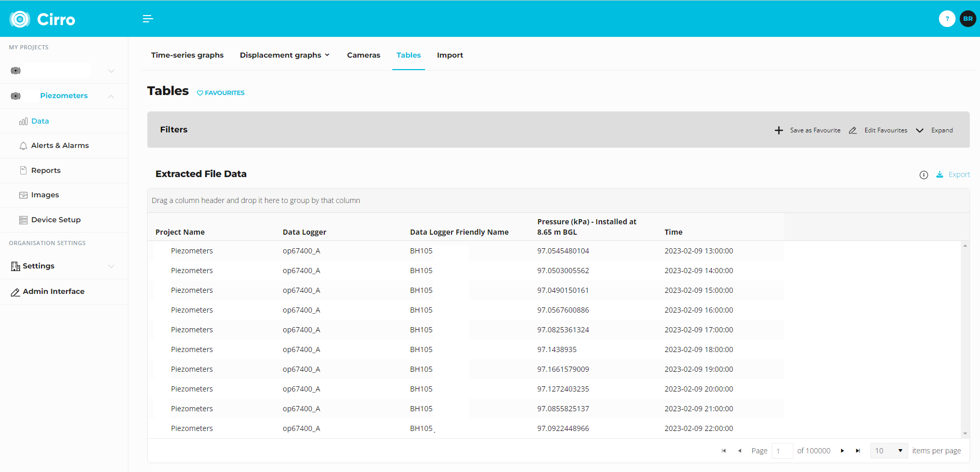Collapse the Piezometers project section
Screen dimensions: 980x472
pyautogui.click(x=111, y=96)
